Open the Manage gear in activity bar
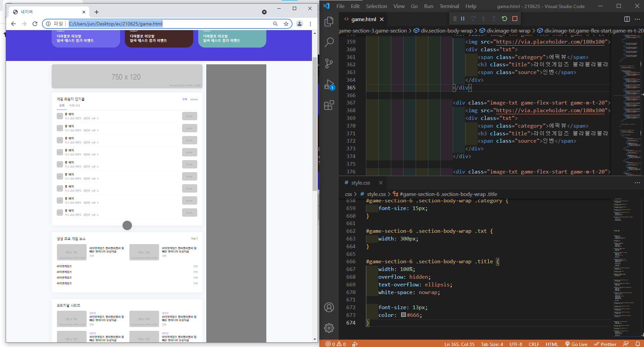Screen dimensions: 644x347 tap(329, 328)
